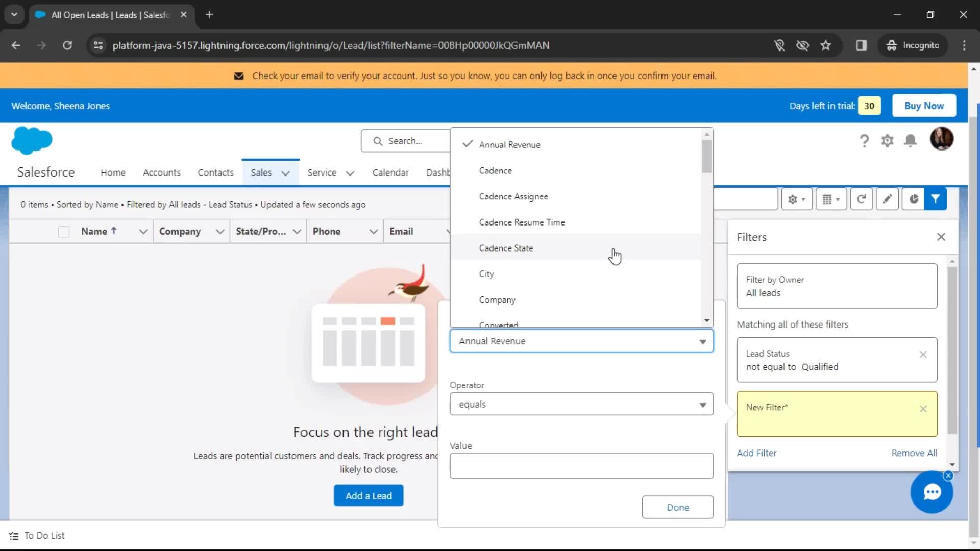Remove the New Filter entry
Image resolution: width=980 pixels, height=551 pixels.
[x=923, y=409]
